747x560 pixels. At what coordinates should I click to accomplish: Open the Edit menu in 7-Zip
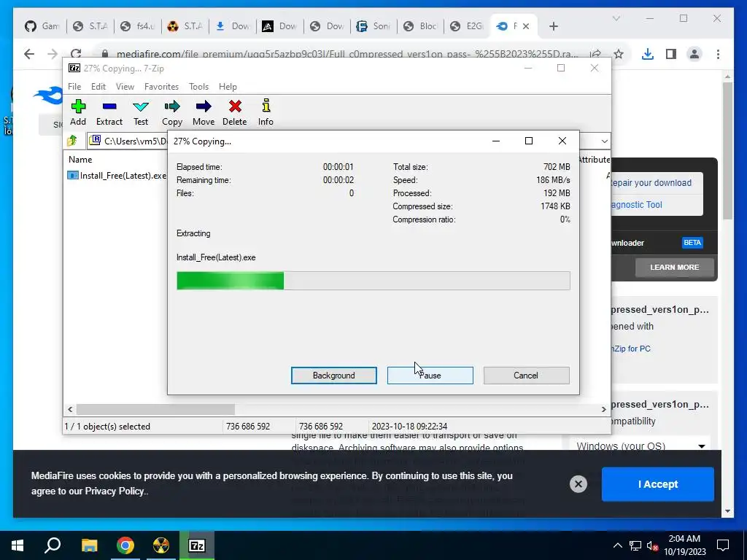[98, 87]
